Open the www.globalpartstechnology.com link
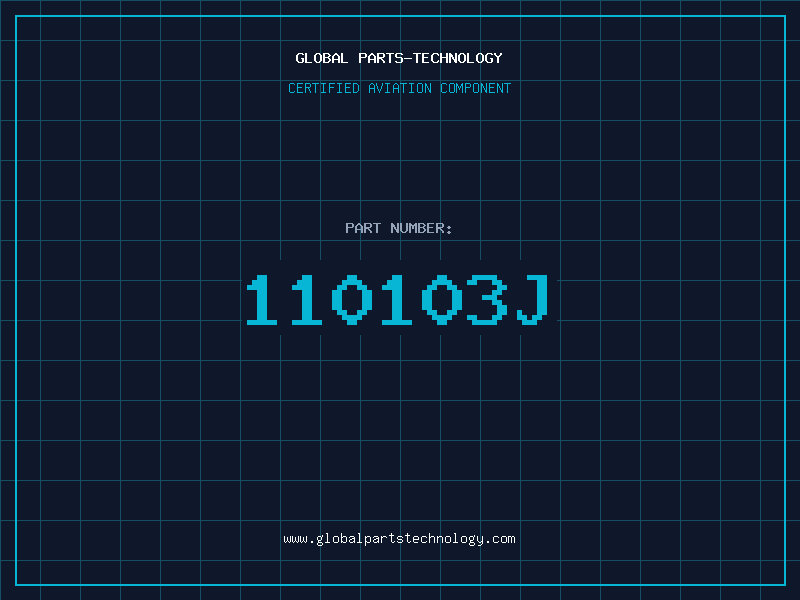This screenshot has height=600, width=800. (x=399, y=539)
